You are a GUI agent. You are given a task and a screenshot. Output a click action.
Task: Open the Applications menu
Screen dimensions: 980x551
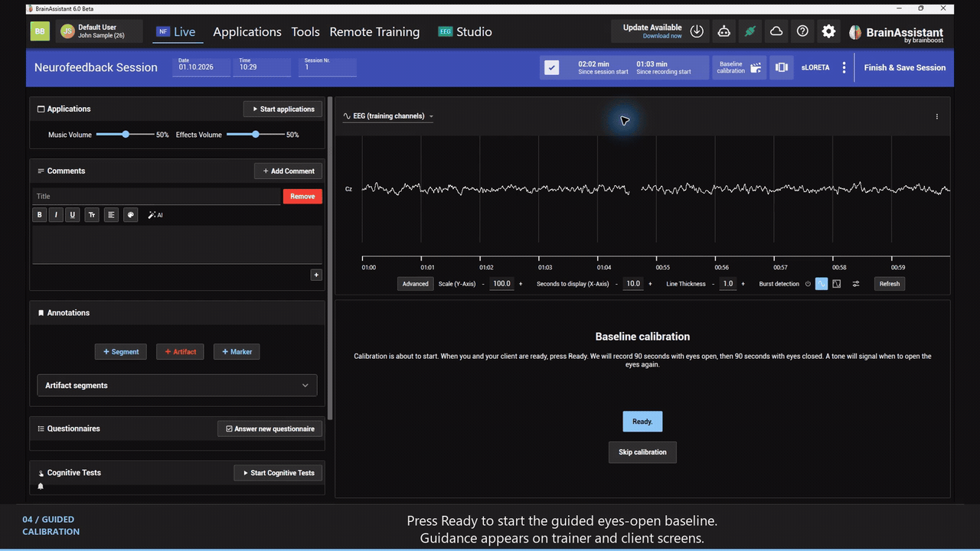[247, 31]
